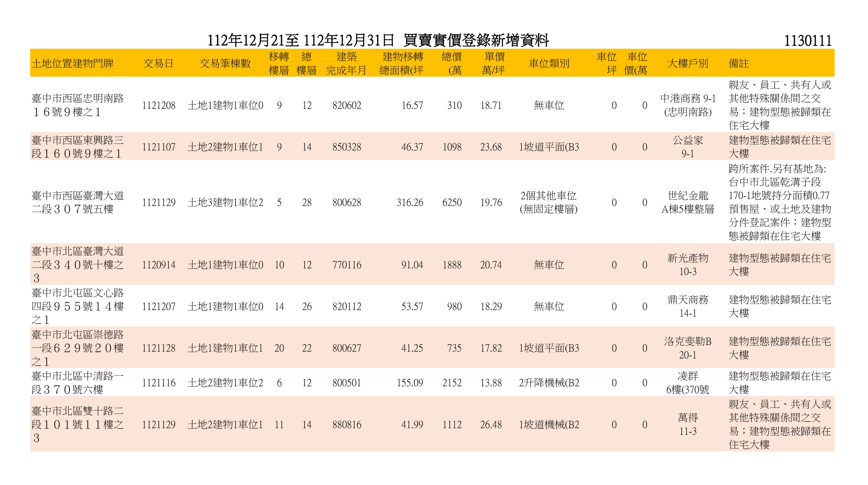Select the 建築完成年月 column header
The image size is (868, 485).
[x=347, y=63]
